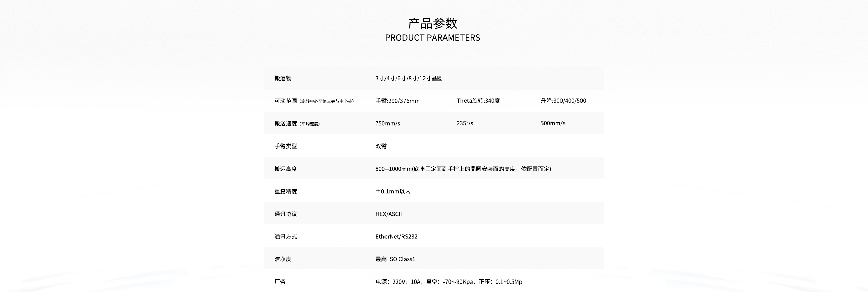
Task: Click the HEX/ASCII protocol value
Action: click(x=389, y=214)
